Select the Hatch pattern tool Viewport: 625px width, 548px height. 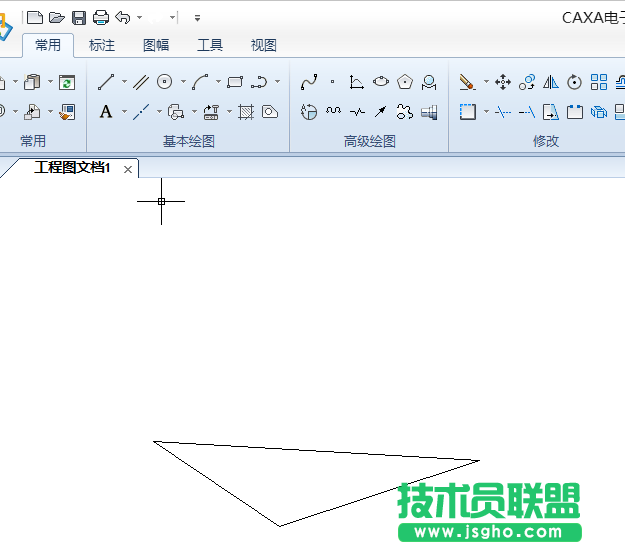(246, 112)
